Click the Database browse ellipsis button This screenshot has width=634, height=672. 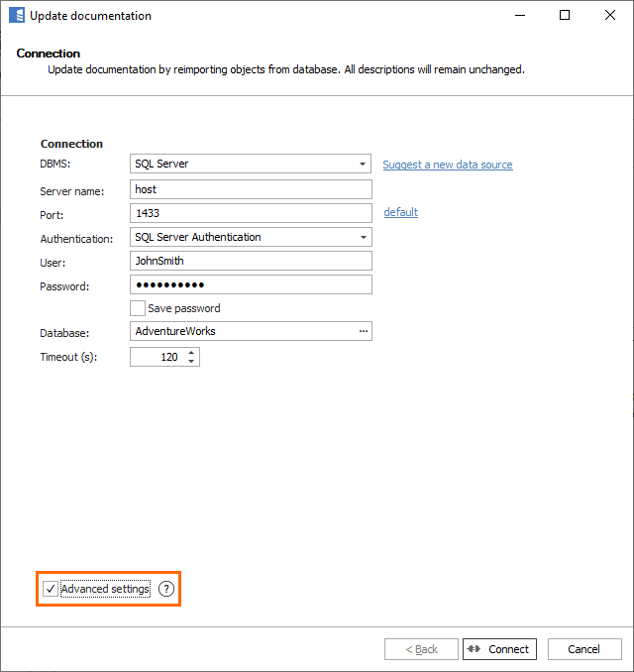coord(363,331)
